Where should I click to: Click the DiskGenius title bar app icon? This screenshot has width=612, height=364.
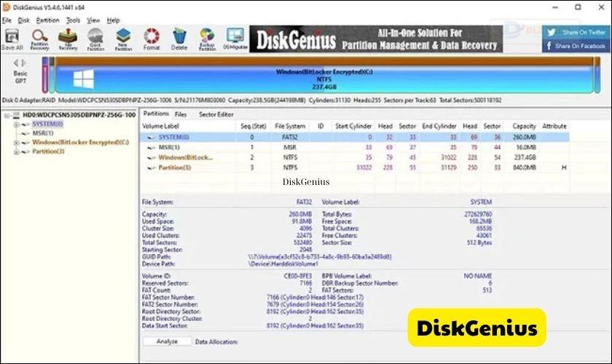click(6, 7)
